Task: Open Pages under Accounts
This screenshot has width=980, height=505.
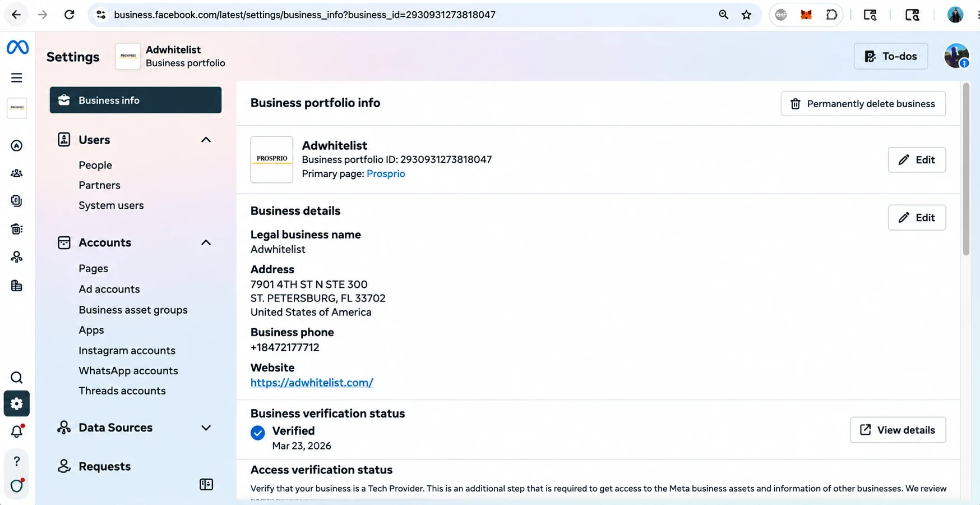Action: pyautogui.click(x=93, y=268)
